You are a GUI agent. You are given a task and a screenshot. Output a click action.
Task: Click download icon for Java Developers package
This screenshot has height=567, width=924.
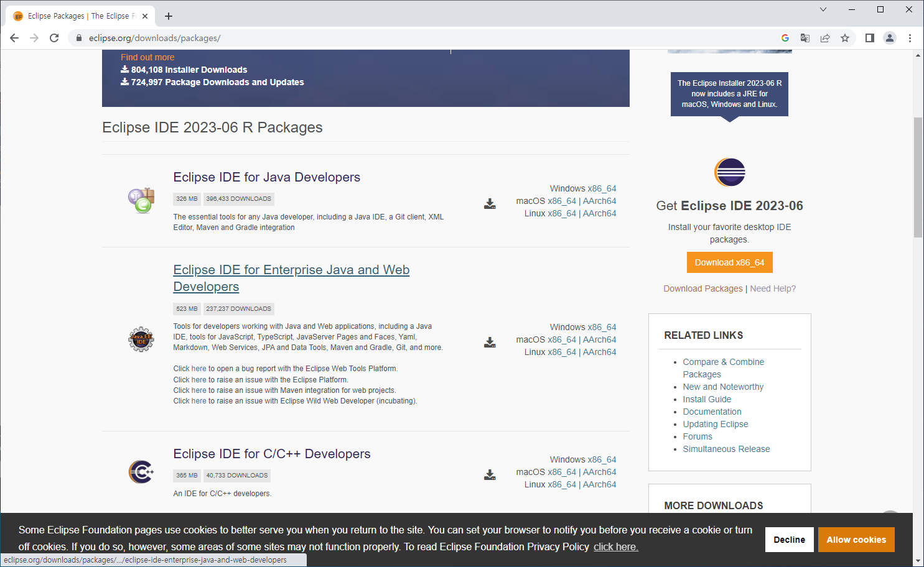(490, 204)
